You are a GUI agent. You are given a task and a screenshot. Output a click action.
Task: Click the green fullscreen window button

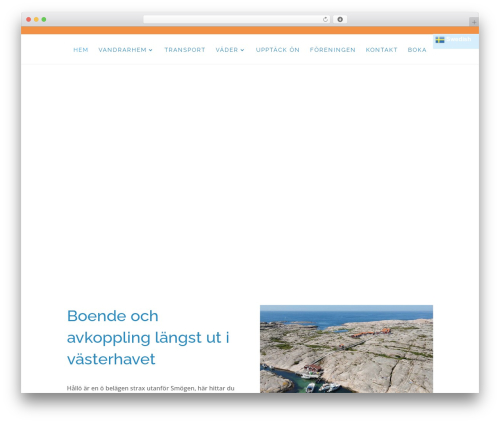point(44,19)
